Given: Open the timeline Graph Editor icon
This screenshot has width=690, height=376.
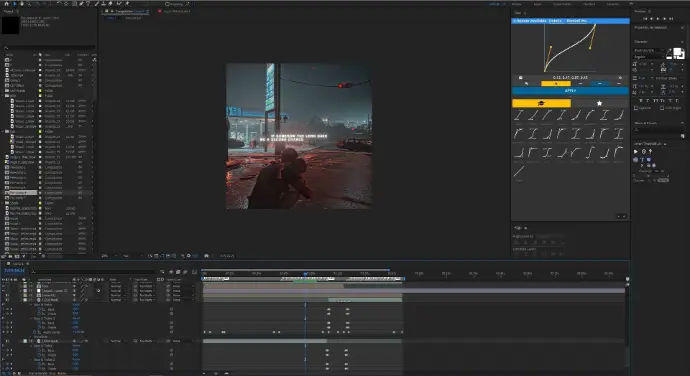Looking at the screenshot, I should click(x=195, y=272).
